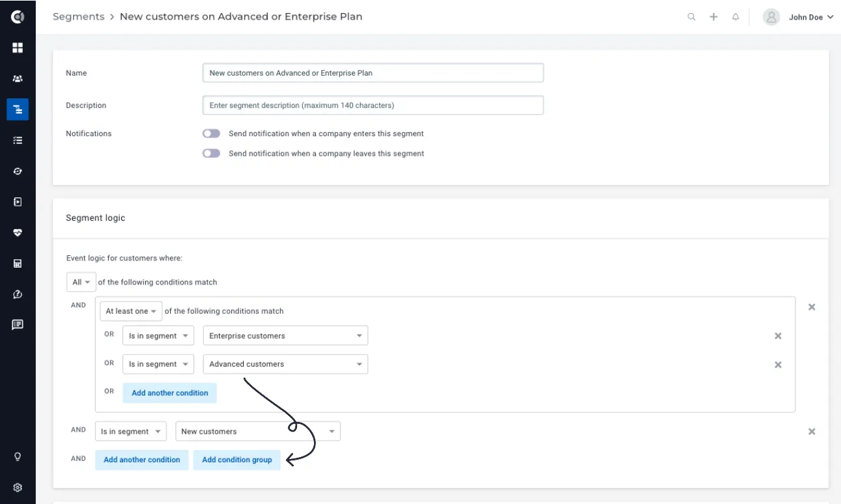Toggle notification when company leaves segment
Image resolution: width=841 pixels, height=504 pixels.
(211, 154)
